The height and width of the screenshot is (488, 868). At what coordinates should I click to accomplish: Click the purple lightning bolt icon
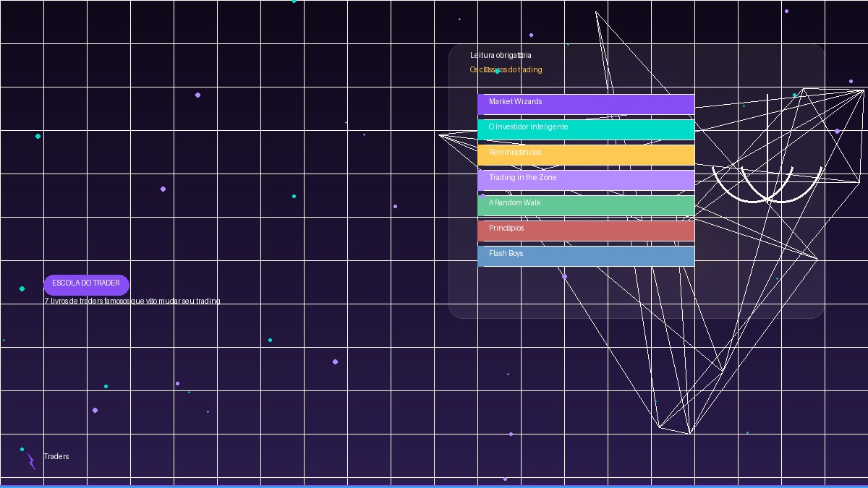pos(31,461)
